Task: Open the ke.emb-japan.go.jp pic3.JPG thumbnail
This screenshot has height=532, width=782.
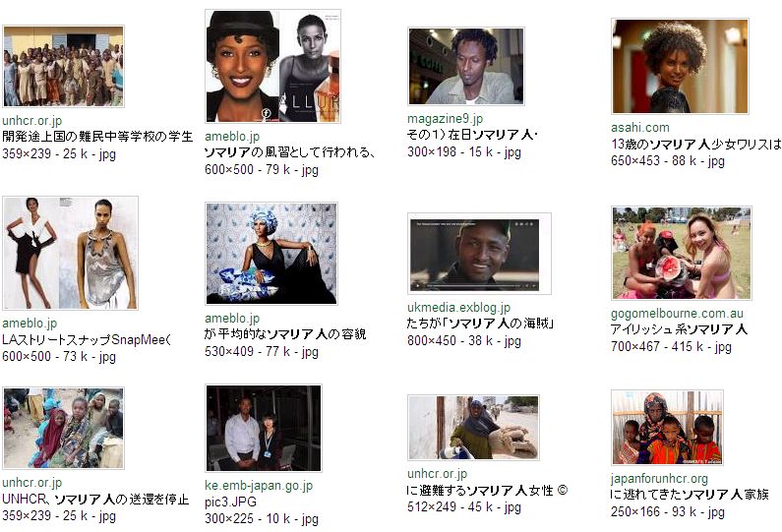Action: click(x=264, y=429)
